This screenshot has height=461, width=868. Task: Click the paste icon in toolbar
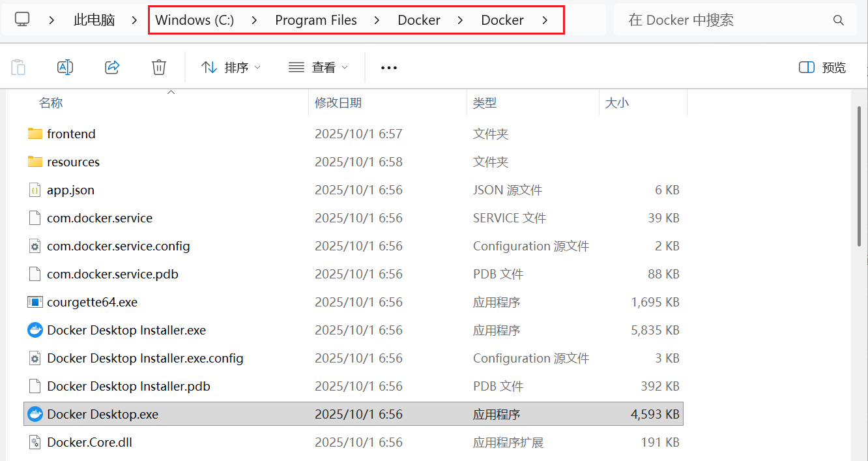click(19, 67)
